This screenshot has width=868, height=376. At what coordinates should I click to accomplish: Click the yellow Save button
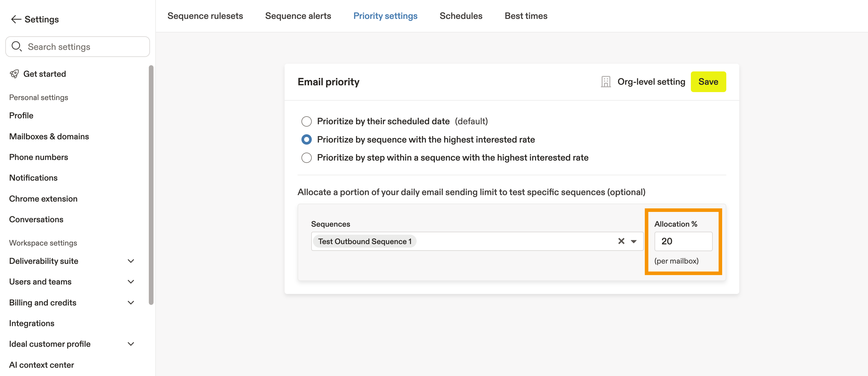coord(708,82)
